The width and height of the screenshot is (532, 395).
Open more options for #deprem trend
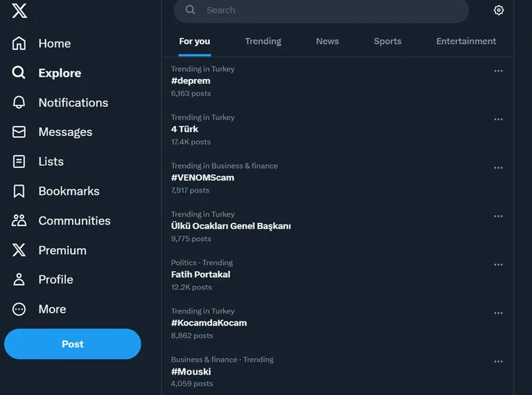[x=498, y=71]
